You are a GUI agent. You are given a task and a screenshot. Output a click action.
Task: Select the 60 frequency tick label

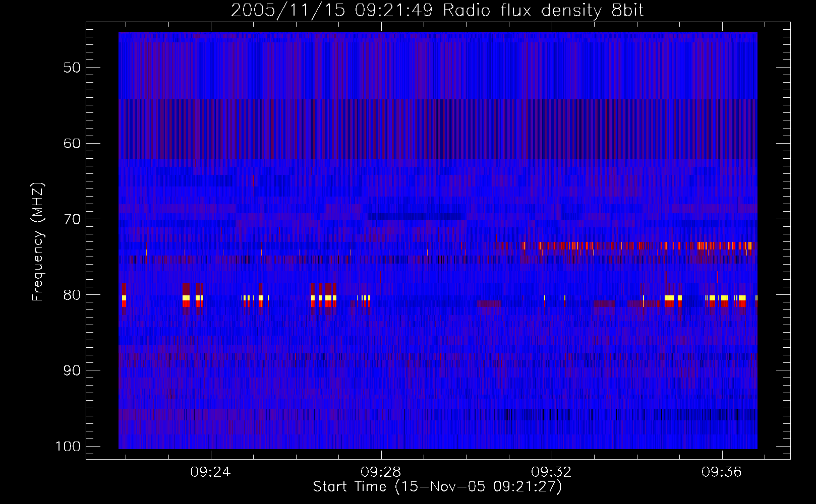[72, 143]
